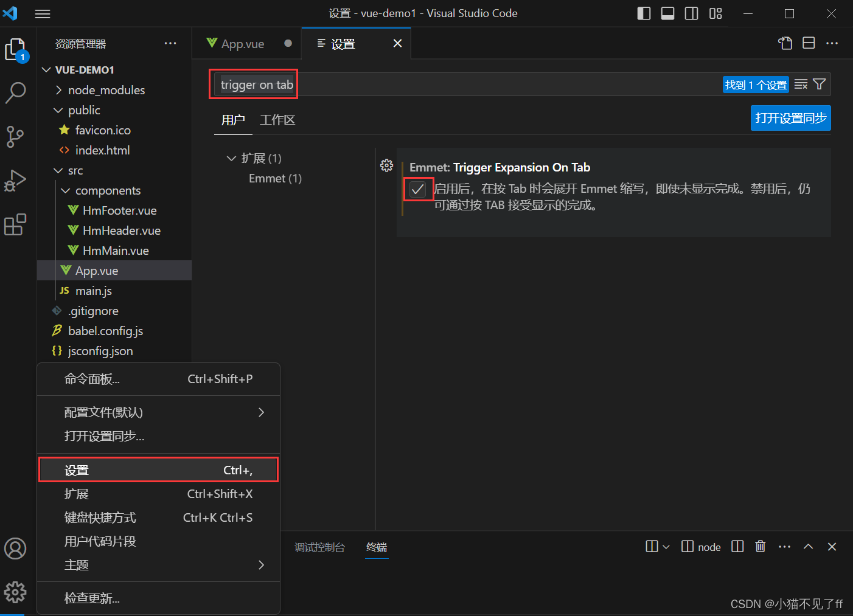Collapse the 扩展 (1) settings tree

tap(231, 157)
